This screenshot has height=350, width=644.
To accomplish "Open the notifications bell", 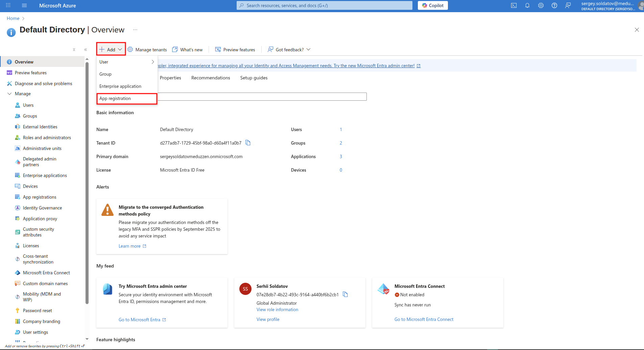I will tap(527, 5).
